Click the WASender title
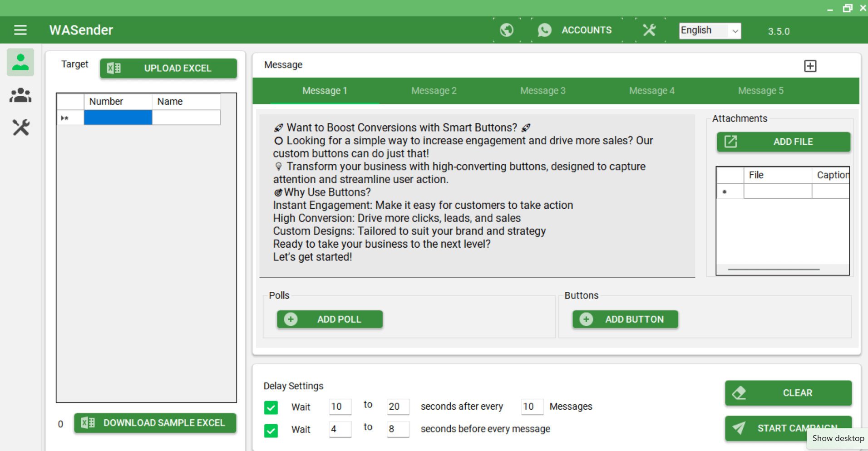868x451 pixels. 81,30
